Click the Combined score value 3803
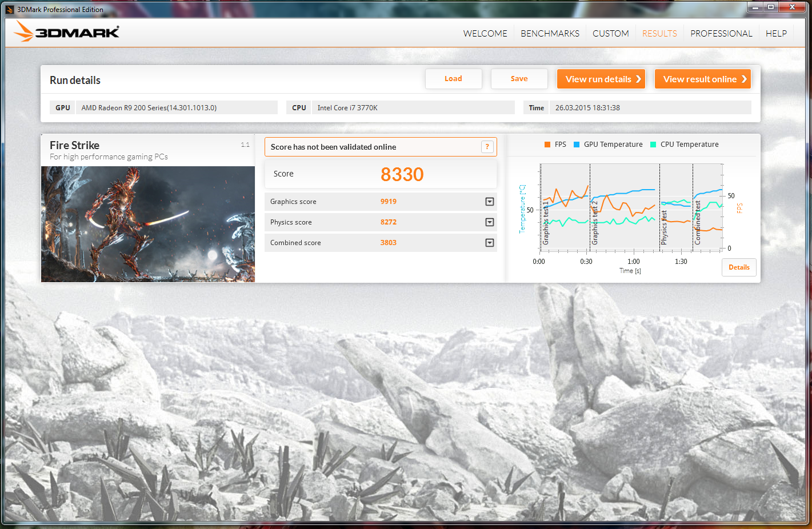The height and width of the screenshot is (529, 812). point(389,243)
